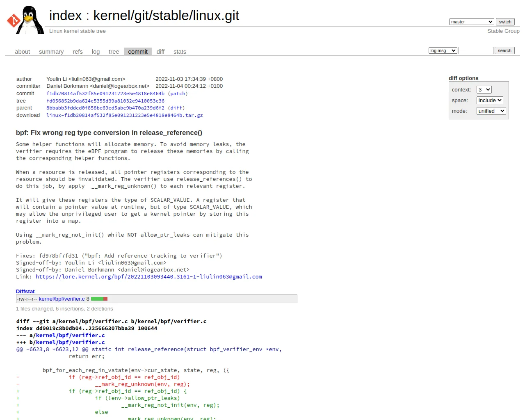This screenshot has height=420, width=525.
Task: Click the 'index dd9019c8b0db04..225666307bba39' line
Action: tap(87, 329)
